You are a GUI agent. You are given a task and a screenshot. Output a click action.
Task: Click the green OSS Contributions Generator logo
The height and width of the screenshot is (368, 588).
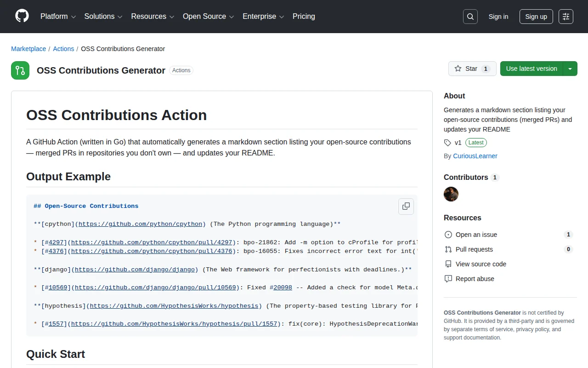[20, 70]
